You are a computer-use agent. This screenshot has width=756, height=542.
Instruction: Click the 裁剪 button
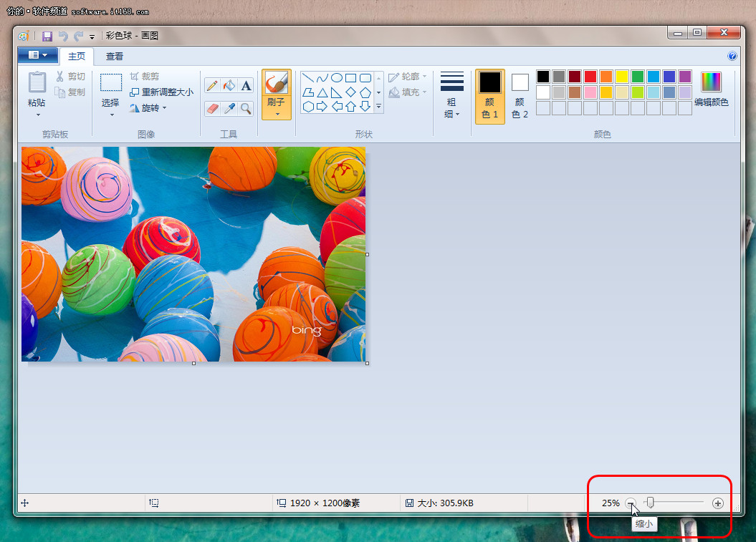(x=144, y=77)
